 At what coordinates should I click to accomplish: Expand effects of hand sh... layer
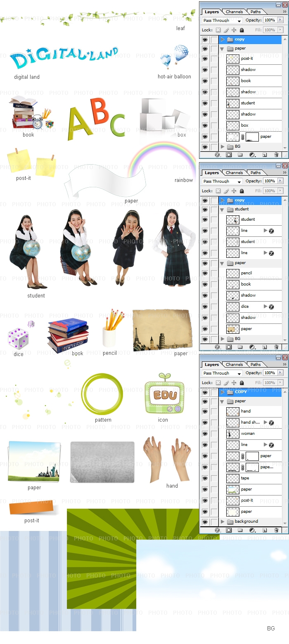pyautogui.click(x=265, y=422)
